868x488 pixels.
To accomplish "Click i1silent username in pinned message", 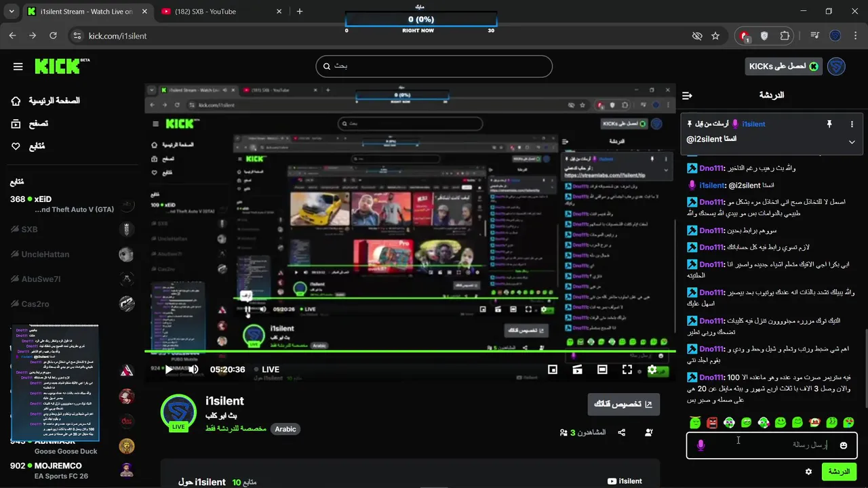I will point(753,124).
